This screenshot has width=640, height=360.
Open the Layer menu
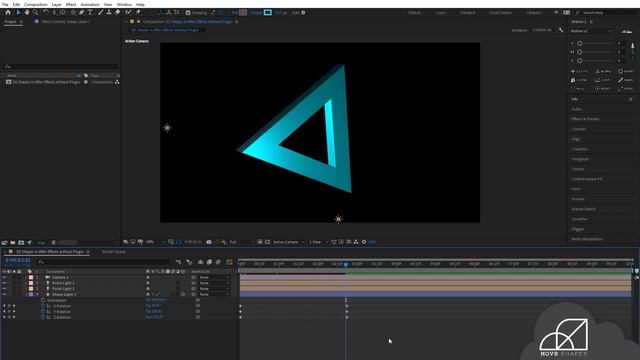click(56, 4)
